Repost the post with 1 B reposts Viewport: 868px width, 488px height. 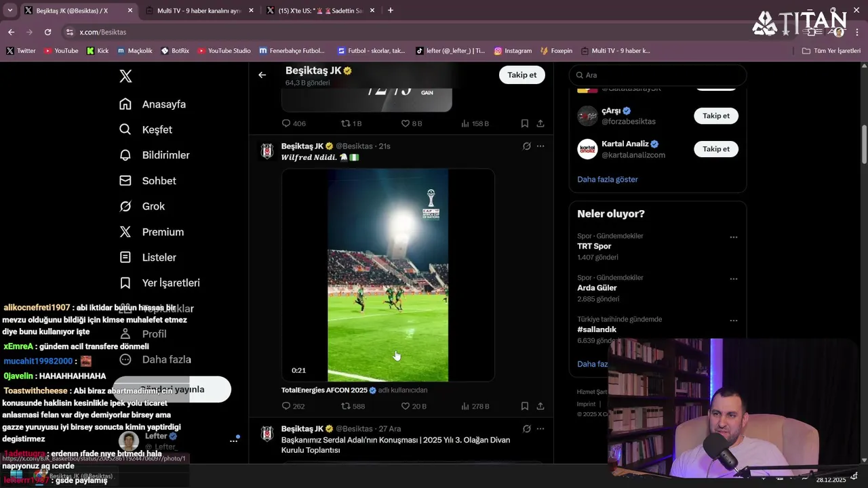[x=351, y=123]
